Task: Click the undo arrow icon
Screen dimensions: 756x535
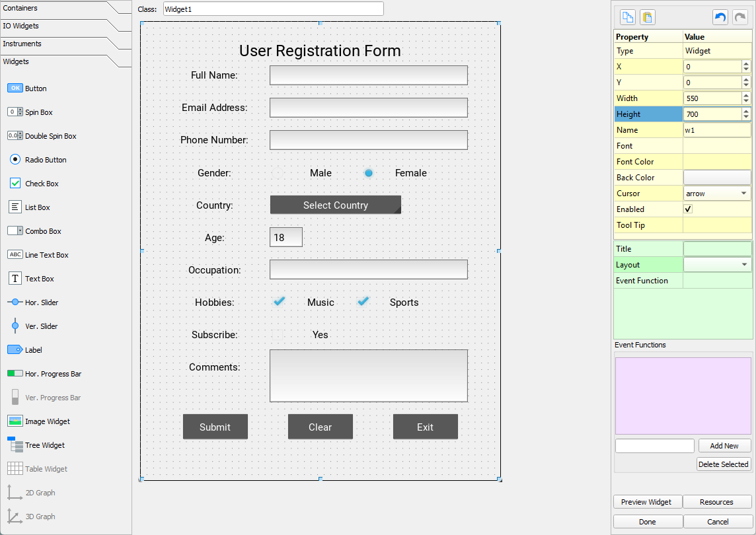Action: coord(720,18)
